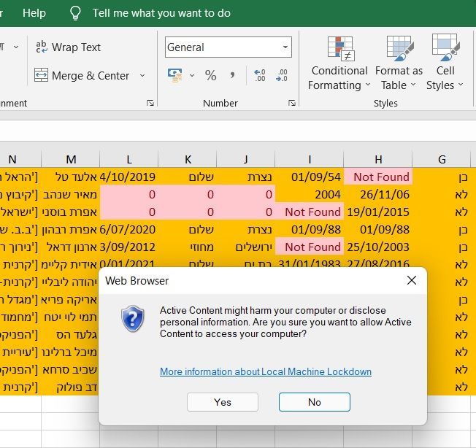
Task: Select column K header
Action: click(188, 159)
